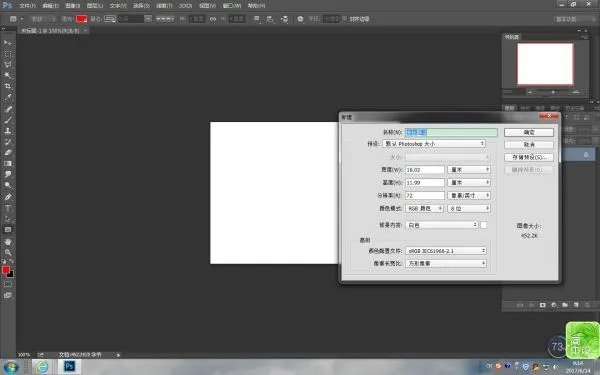Click the resolution input field showing 72
Screen dimensions: 600x375
425,196
